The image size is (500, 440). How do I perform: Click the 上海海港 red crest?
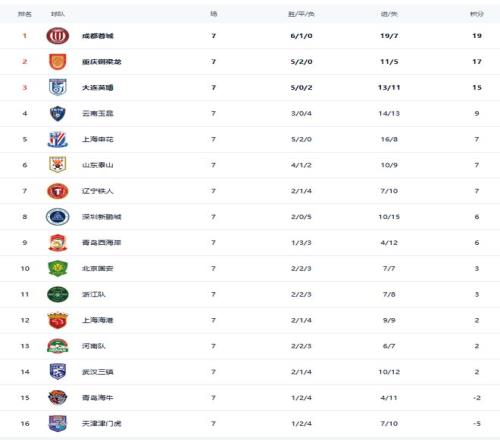point(58,320)
